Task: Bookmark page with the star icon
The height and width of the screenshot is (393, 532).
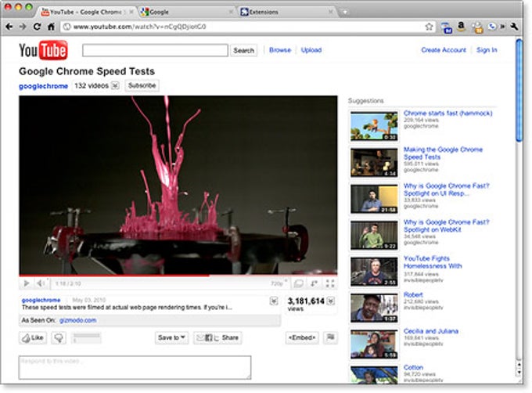Action: (x=429, y=27)
